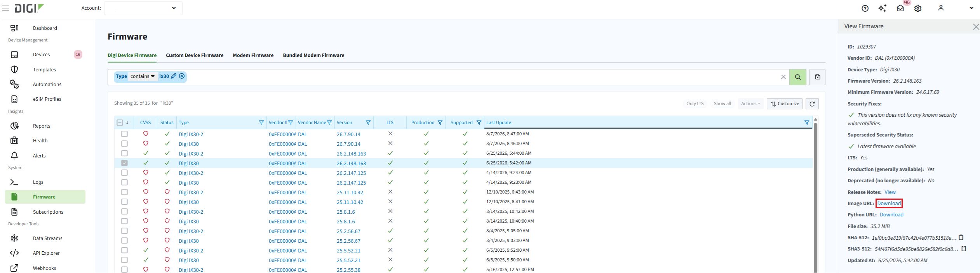This screenshot has width=980, height=273.
Task: Open the Supported column filter
Action: click(x=479, y=123)
